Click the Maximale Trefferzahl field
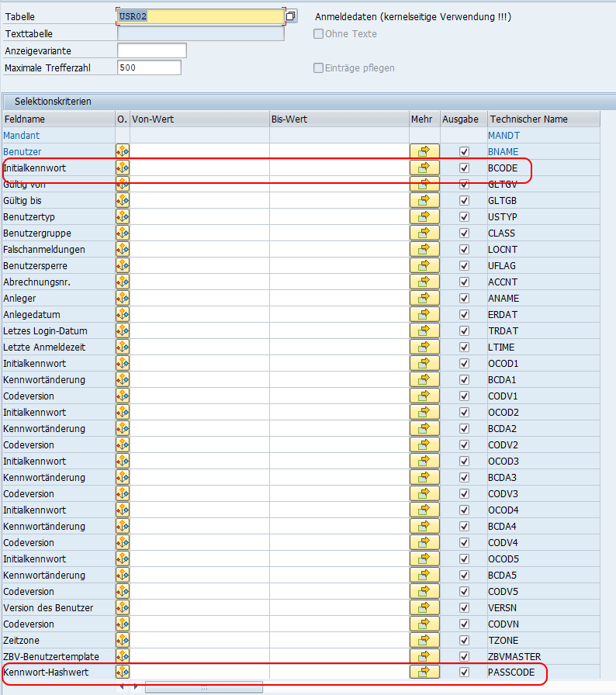Viewport: 616px width, 695px height. tap(150, 67)
